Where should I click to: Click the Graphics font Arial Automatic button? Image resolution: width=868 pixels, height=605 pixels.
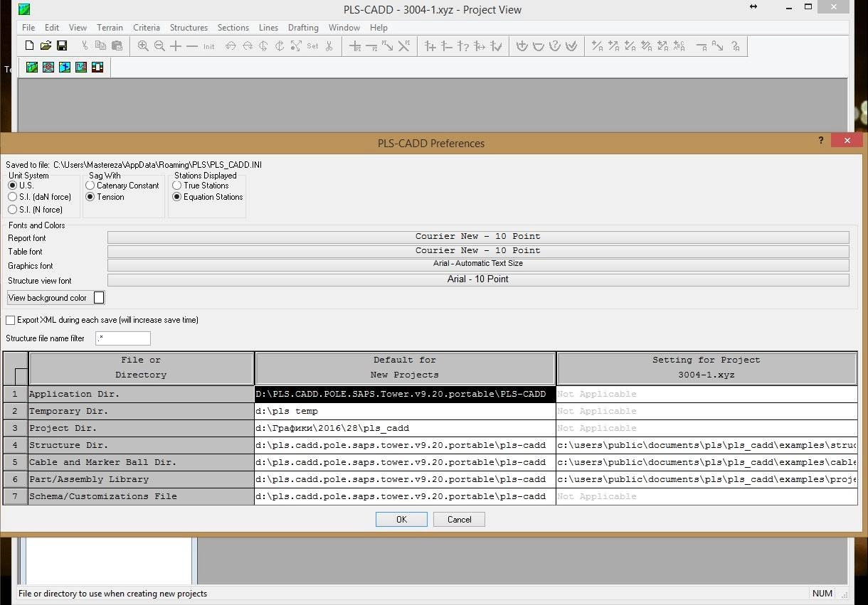pos(478,264)
